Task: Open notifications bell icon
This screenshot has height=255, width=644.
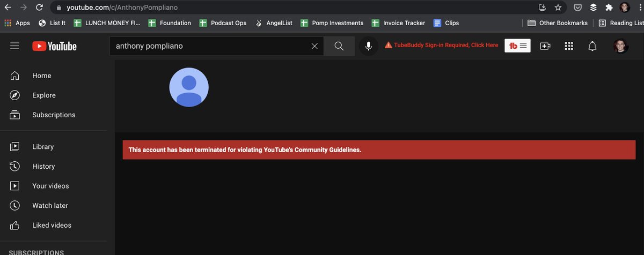Action: pyautogui.click(x=592, y=46)
